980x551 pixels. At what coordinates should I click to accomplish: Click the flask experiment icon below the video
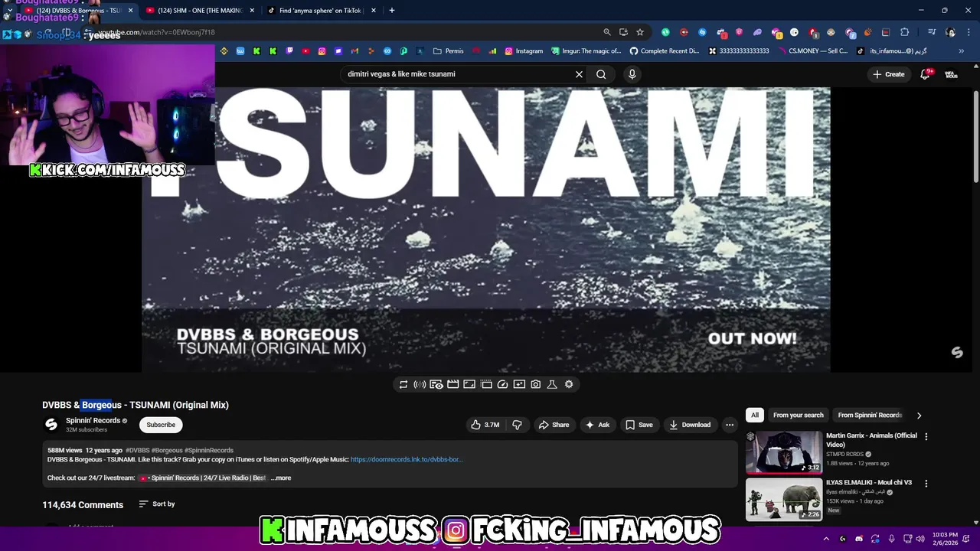(x=552, y=384)
